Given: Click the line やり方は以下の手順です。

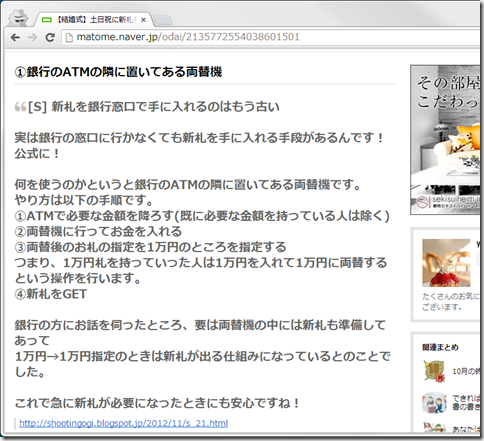Looking at the screenshot, I should pos(84,200).
